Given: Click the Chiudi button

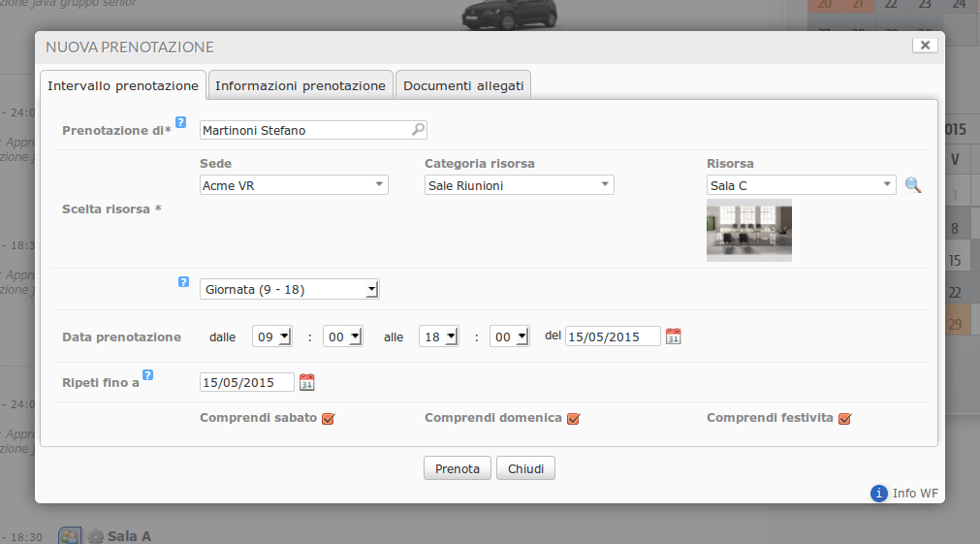Looking at the screenshot, I should point(525,468).
